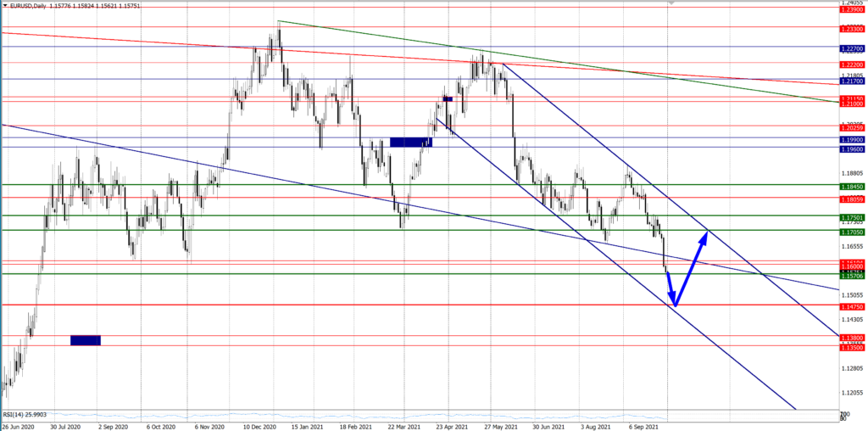Select small blue rectangle near 1.21000 level
This screenshot has width=868, height=431.
coord(447,99)
